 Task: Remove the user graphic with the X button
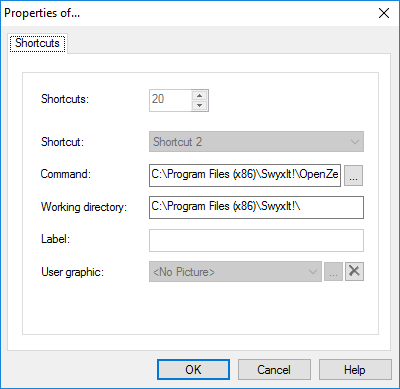pos(354,271)
